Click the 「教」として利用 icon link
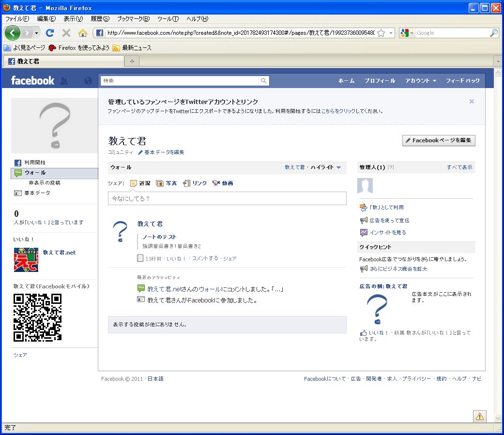 coord(382,208)
